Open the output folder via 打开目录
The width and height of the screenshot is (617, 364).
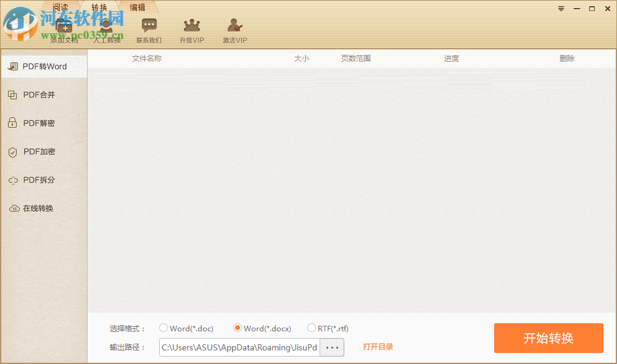coord(378,347)
